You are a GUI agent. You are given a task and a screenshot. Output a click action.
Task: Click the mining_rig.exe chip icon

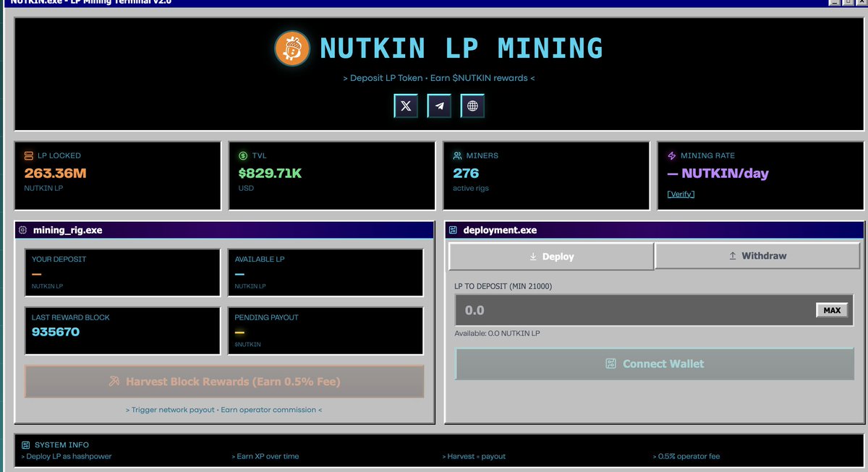point(23,231)
